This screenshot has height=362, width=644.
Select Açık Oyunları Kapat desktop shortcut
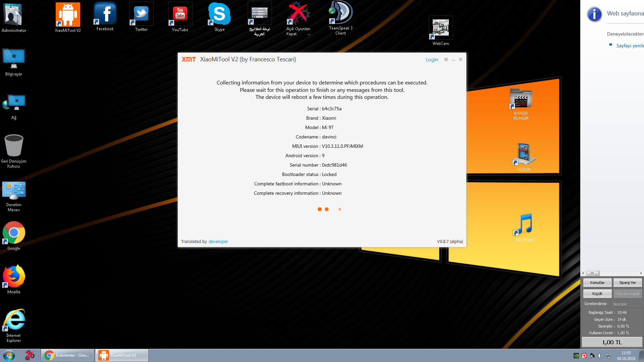[298, 19]
